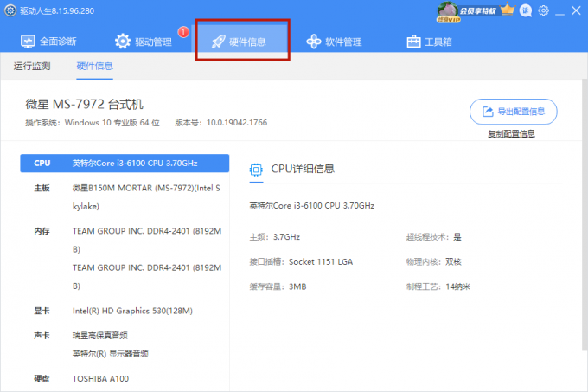This screenshot has height=392, width=588.
Task: Click the 工具箱 toolbox icon
Action: [x=413, y=42]
